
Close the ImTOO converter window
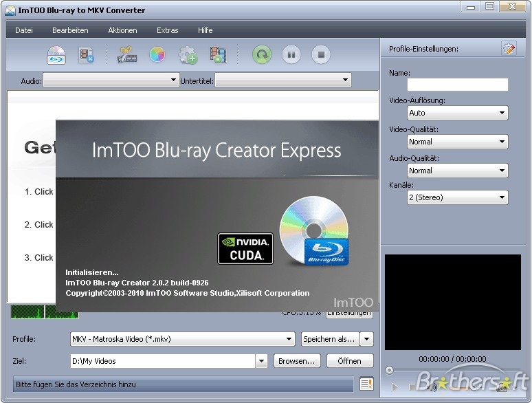[512, 6]
